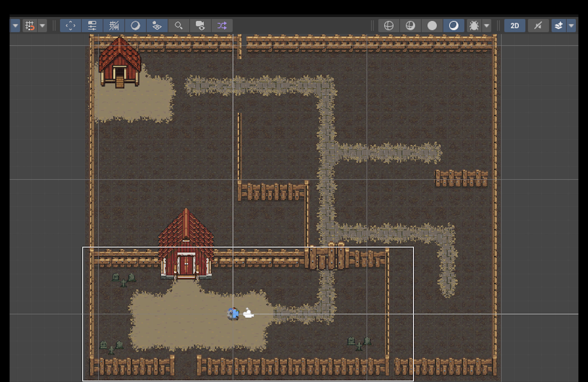Open the grid snapping settings dropdown arrow

point(43,26)
